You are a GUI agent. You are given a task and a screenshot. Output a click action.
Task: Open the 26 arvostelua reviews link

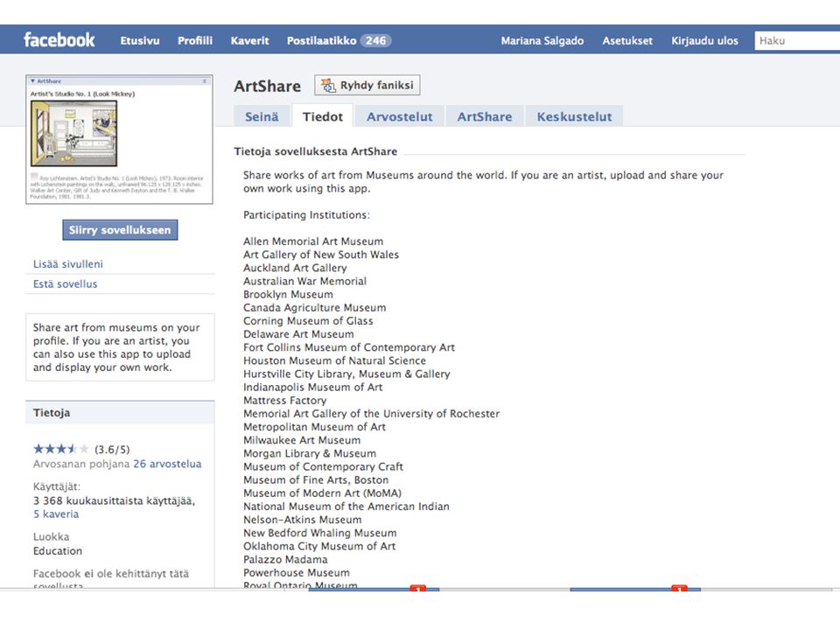[167, 464]
